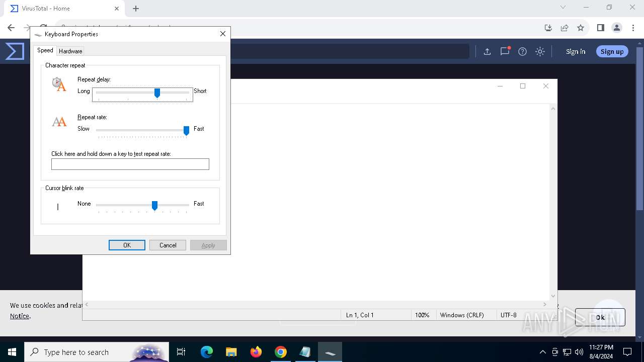Image resolution: width=644 pixels, height=362 pixels.
Task: Launch Firefox from taskbar
Action: pos(256,352)
